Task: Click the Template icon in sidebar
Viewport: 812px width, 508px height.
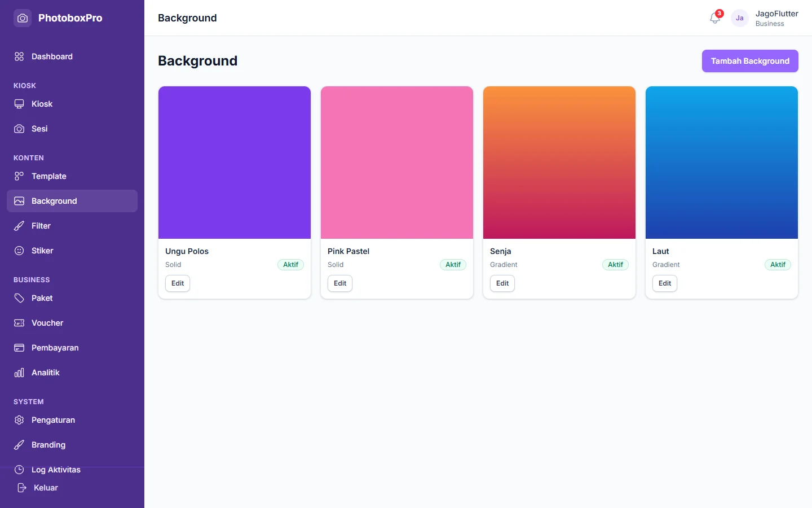Action: point(19,176)
